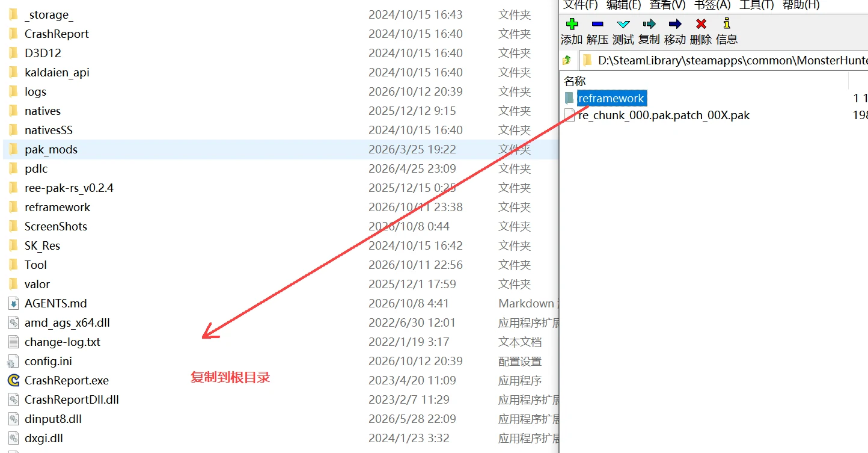Viewport: 868px width, 453px height.
Task: Click the red 删除 (Delete) toolbar icon
Action: 701,24
